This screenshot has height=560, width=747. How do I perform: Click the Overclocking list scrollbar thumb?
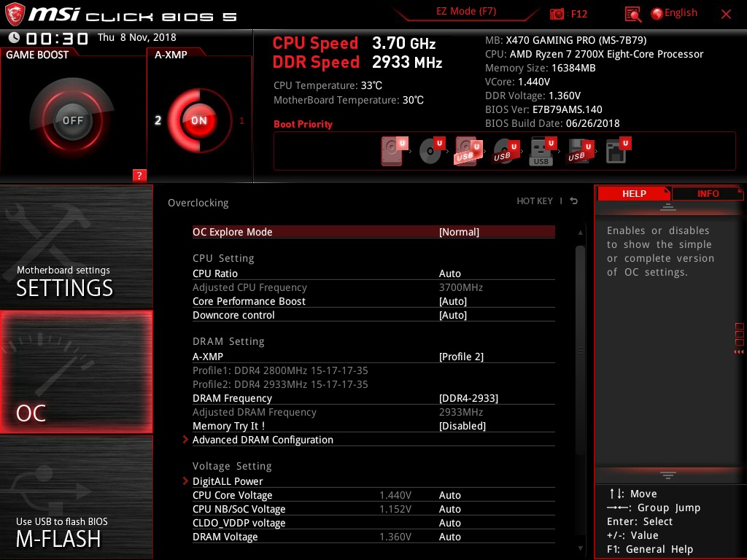click(x=580, y=351)
